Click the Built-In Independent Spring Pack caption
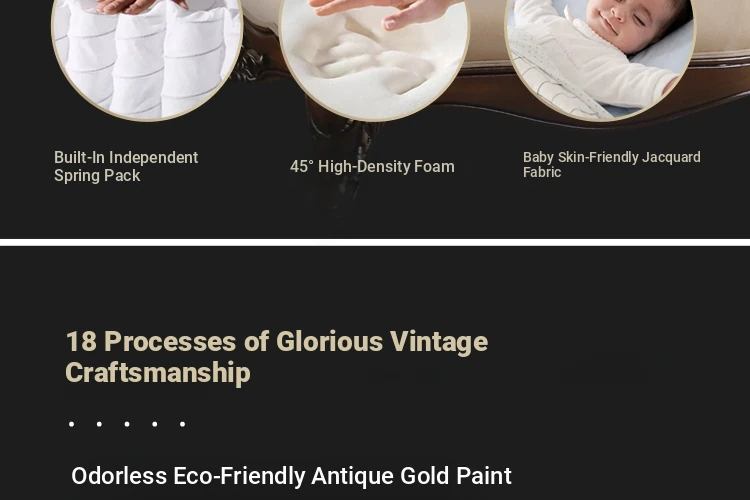 click(x=126, y=167)
